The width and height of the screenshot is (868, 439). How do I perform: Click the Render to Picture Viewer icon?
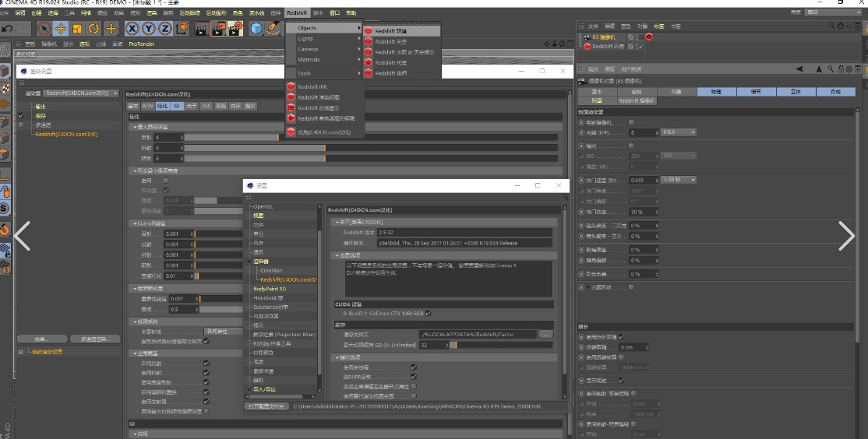point(219,28)
